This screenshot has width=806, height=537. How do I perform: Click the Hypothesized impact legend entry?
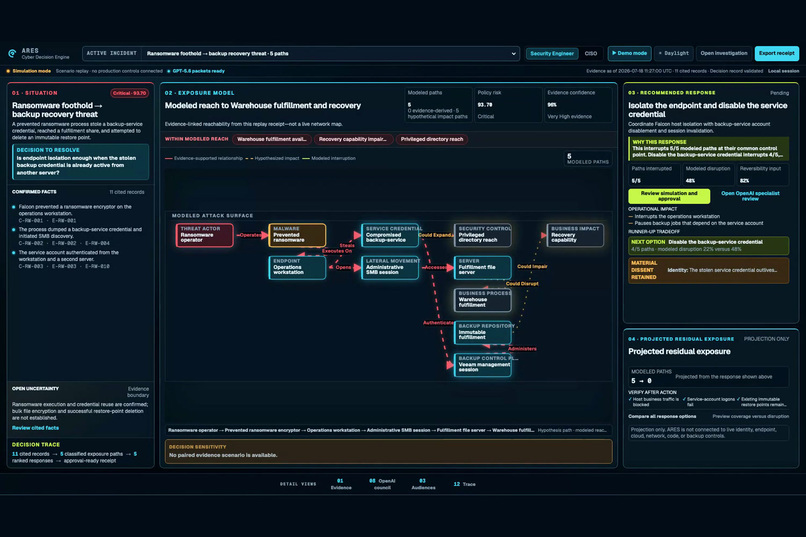pyautogui.click(x=272, y=158)
